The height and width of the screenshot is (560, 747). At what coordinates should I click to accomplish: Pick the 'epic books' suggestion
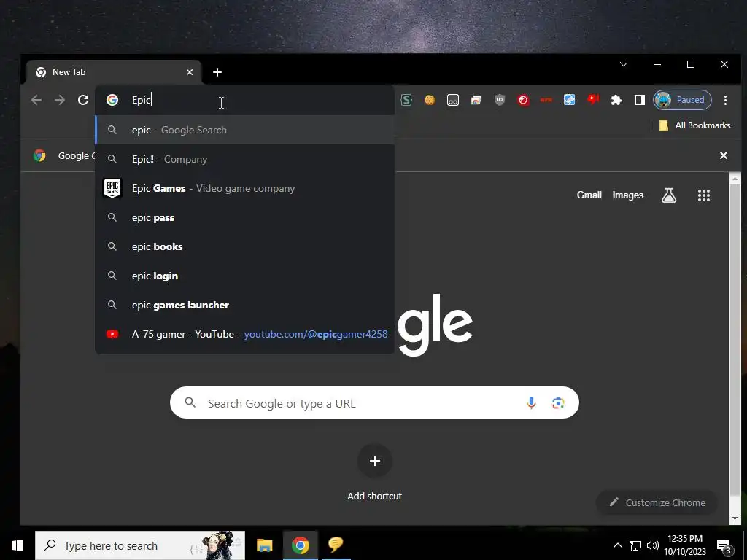245,246
